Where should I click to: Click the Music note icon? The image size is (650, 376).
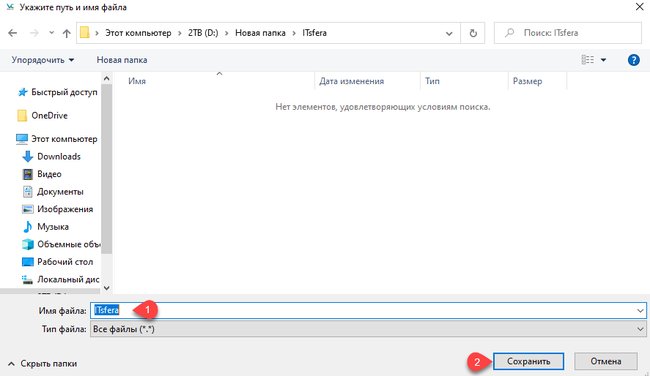tap(27, 227)
